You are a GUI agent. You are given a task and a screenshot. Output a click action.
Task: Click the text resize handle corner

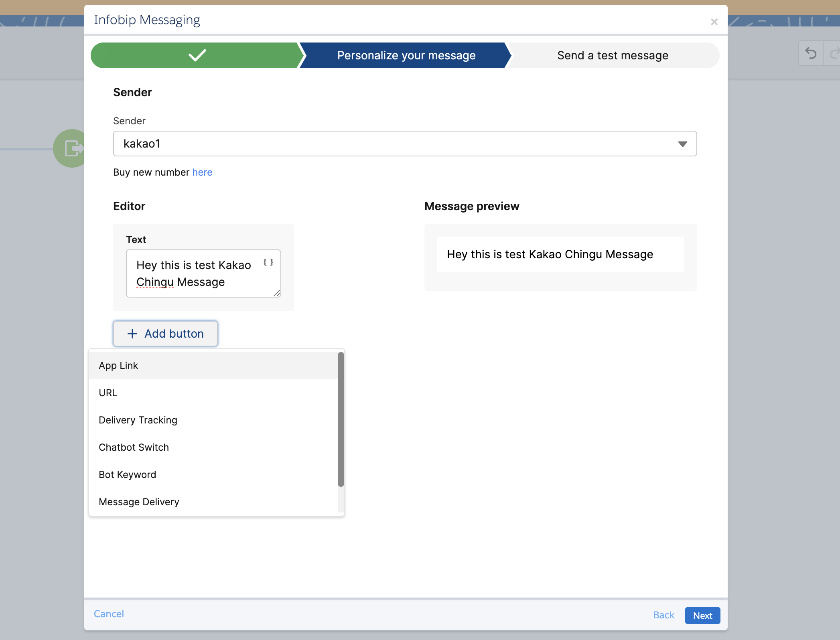(277, 293)
